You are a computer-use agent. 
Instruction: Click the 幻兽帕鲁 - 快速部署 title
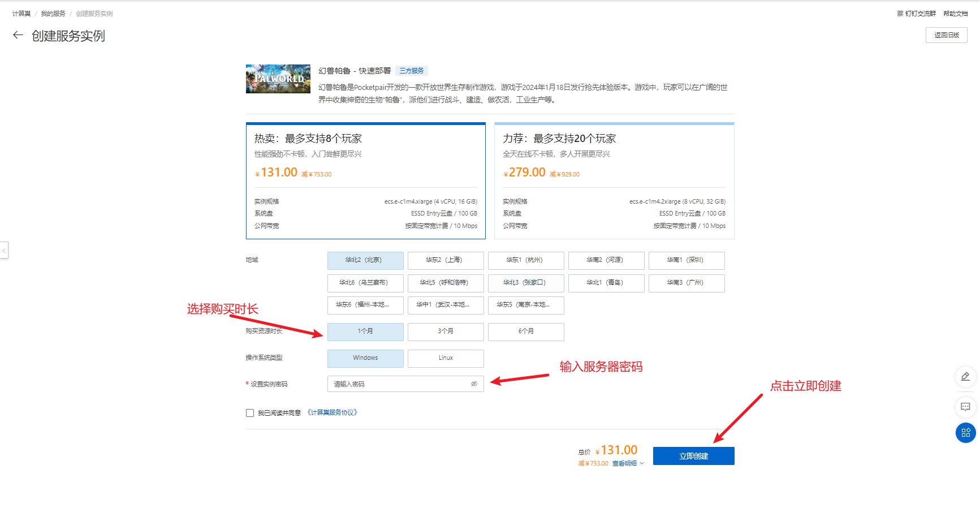(x=355, y=71)
